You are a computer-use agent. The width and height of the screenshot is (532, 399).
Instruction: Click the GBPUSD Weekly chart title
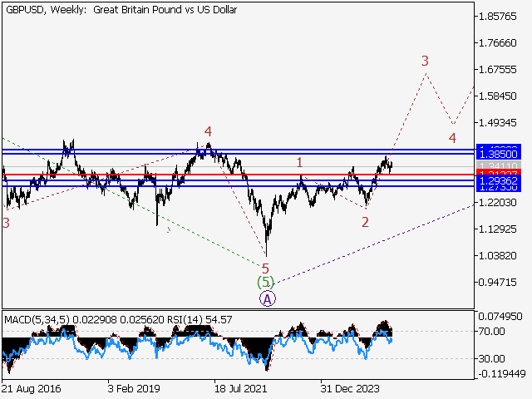point(121,10)
